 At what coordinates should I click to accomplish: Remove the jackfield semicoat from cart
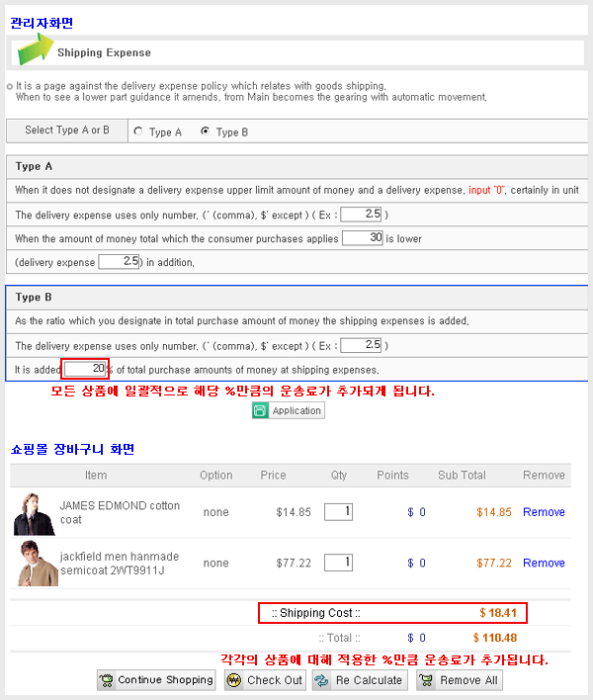point(544,563)
